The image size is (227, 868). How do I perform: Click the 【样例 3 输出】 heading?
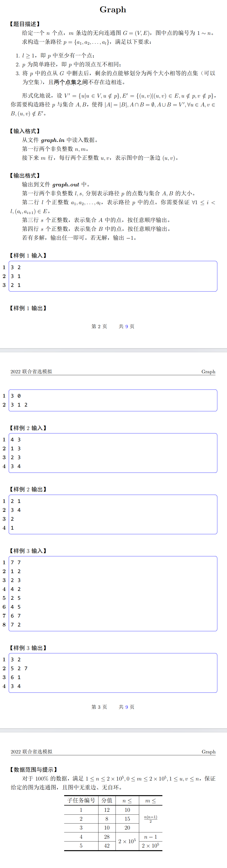pyautogui.click(x=28, y=648)
